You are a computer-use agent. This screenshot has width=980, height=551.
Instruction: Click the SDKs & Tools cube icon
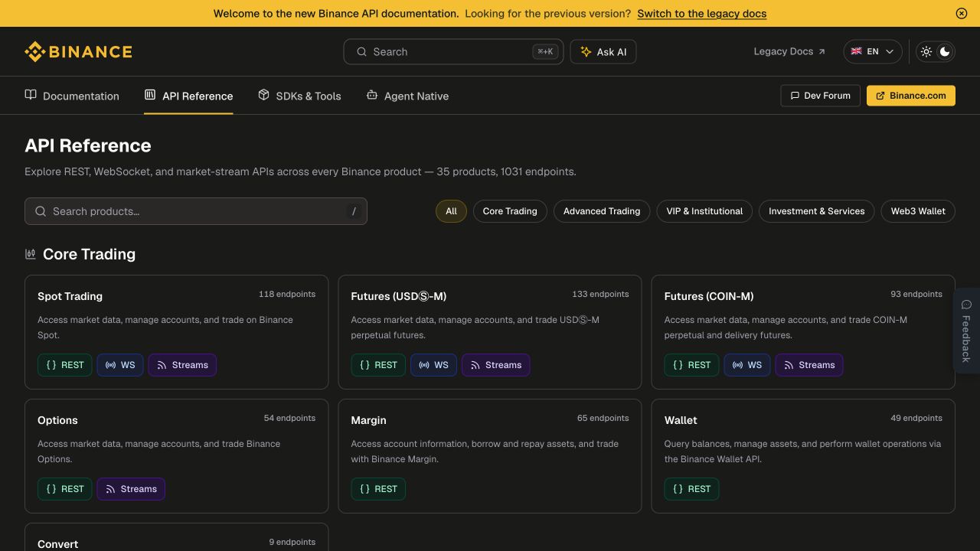(263, 95)
